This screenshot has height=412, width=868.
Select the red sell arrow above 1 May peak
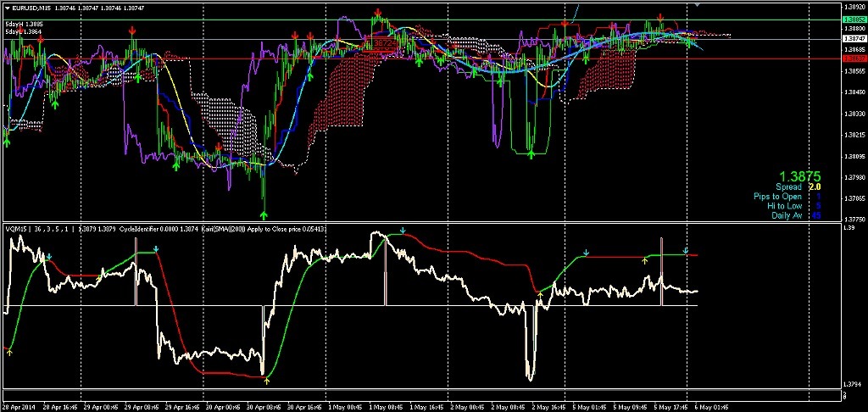[376, 14]
